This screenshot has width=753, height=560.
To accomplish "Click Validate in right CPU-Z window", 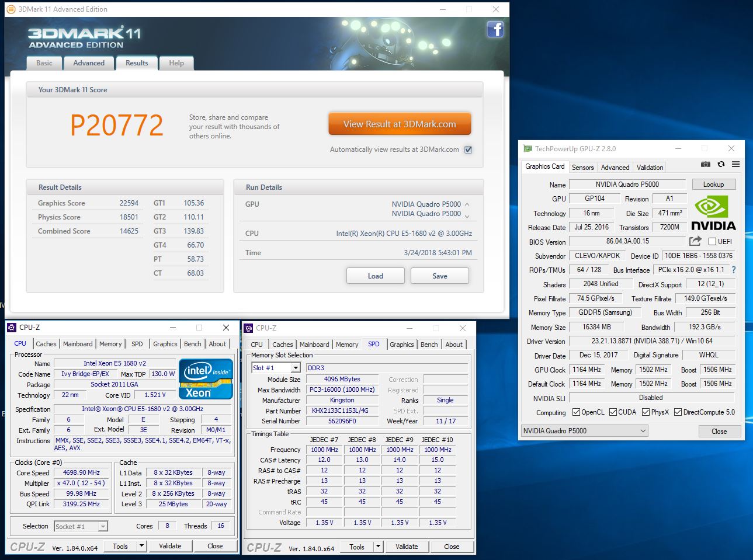I will [407, 547].
